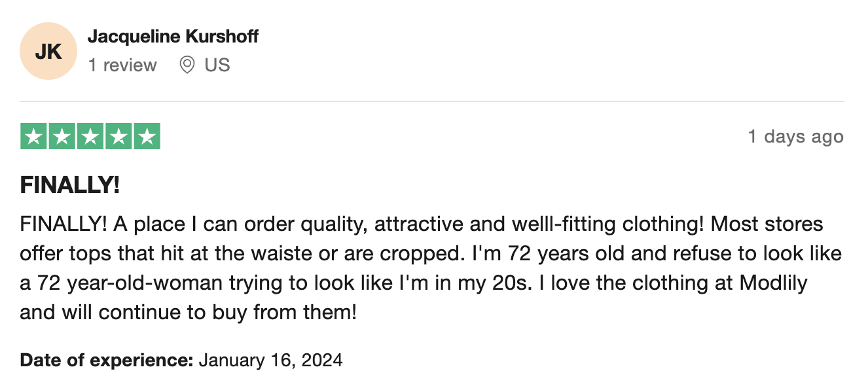Select the fourth green rating star
The height and width of the screenshot is (382, 868).
[118, 136]
